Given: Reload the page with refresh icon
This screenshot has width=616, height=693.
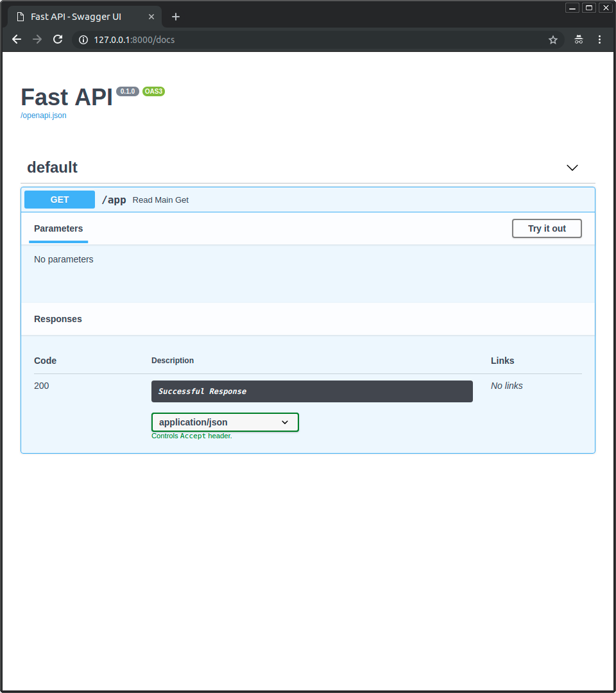Looking at the screenshot, I should pyautogui.click(x=58, y=39).
